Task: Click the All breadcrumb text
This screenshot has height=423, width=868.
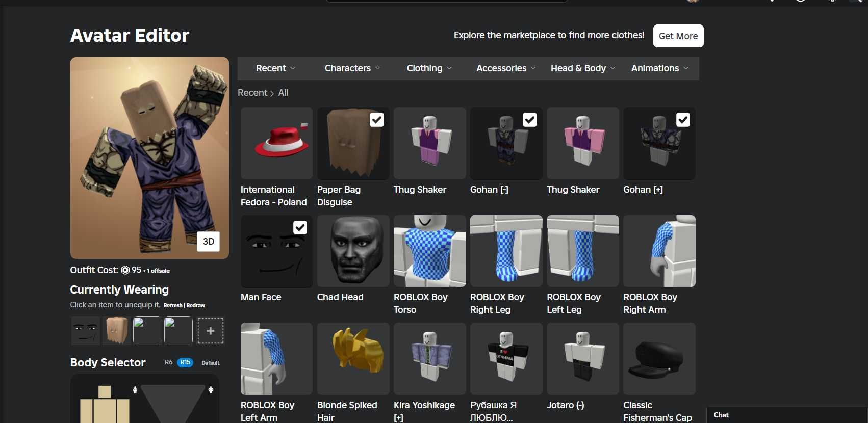Action: pos(283,93)
